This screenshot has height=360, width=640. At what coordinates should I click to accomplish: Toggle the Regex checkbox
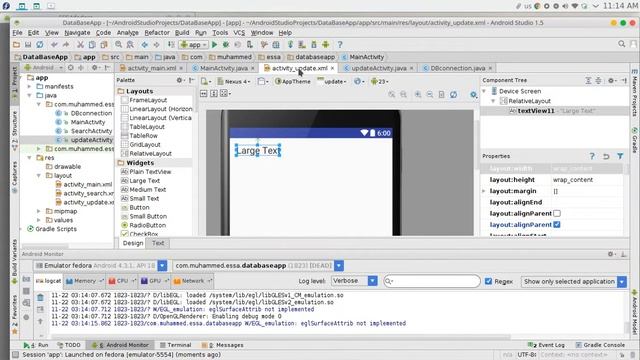click(x=488, y=281)
